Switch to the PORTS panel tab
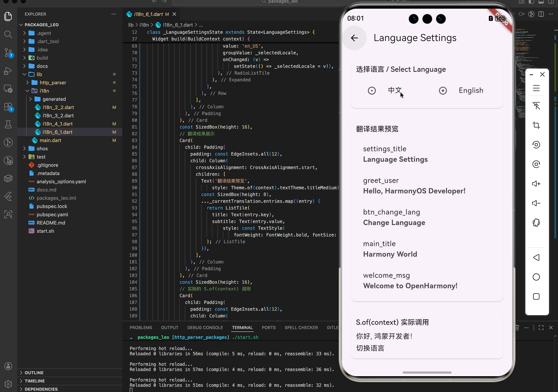 (268, 328)
